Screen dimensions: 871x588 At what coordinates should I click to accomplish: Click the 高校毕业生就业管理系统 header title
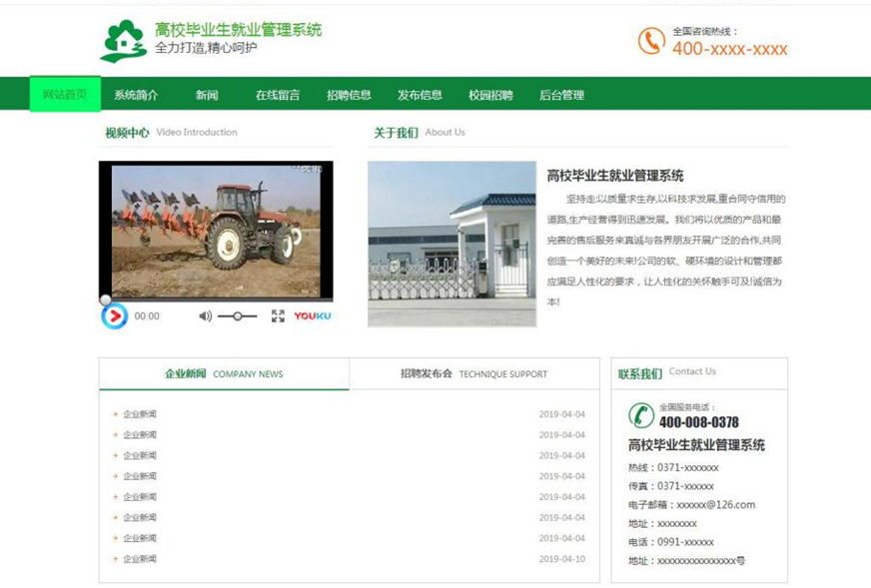[239, 29]
